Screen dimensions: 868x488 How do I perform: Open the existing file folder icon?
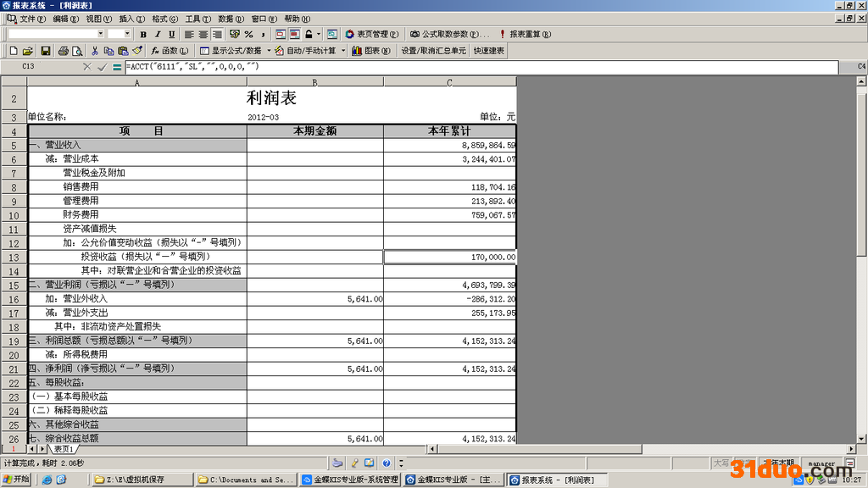point(27,51)
